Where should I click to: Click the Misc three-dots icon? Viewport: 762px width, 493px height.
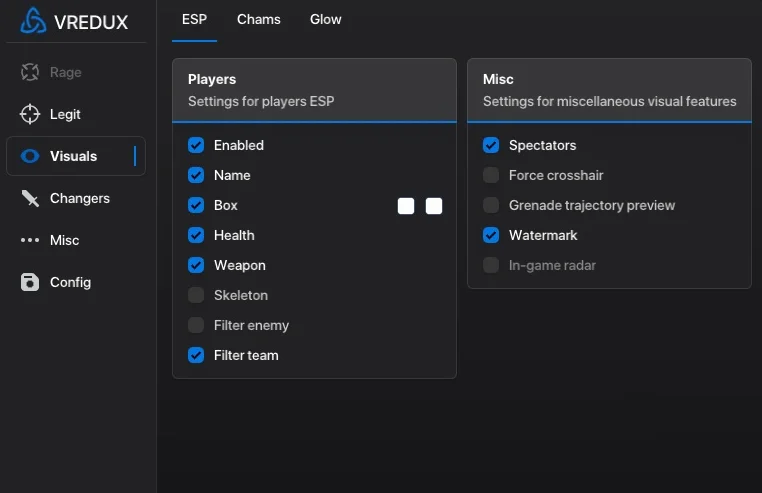[30, 240]
